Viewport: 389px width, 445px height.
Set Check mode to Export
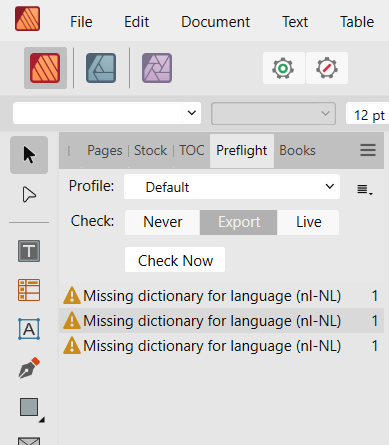[x=239, y=222]
